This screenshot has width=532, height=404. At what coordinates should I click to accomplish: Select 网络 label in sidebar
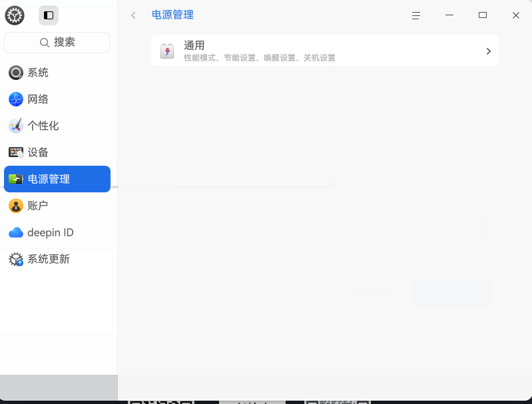pos(38,99)
